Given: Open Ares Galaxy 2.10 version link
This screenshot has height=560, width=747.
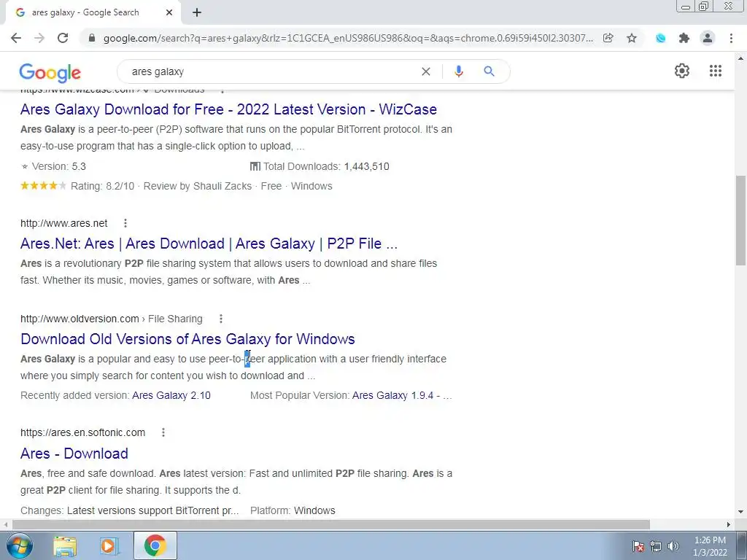Looking at the screenshot, I should coord(171,395).
